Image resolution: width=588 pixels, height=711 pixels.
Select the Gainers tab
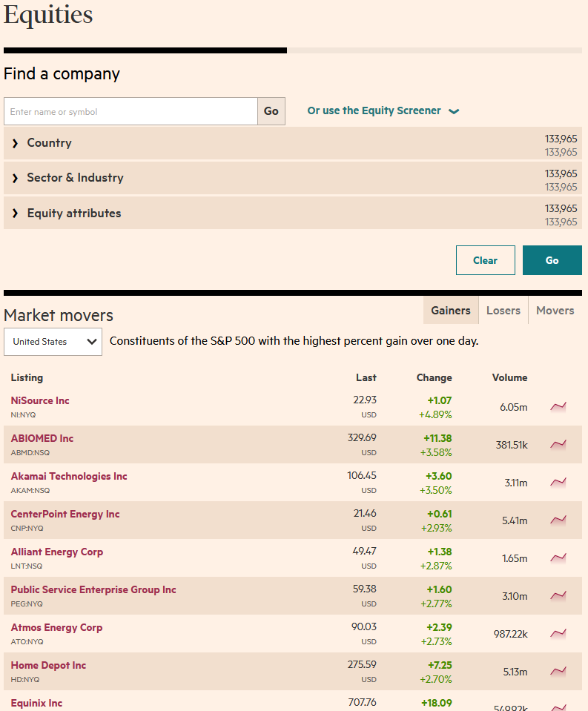coord(450,311)
